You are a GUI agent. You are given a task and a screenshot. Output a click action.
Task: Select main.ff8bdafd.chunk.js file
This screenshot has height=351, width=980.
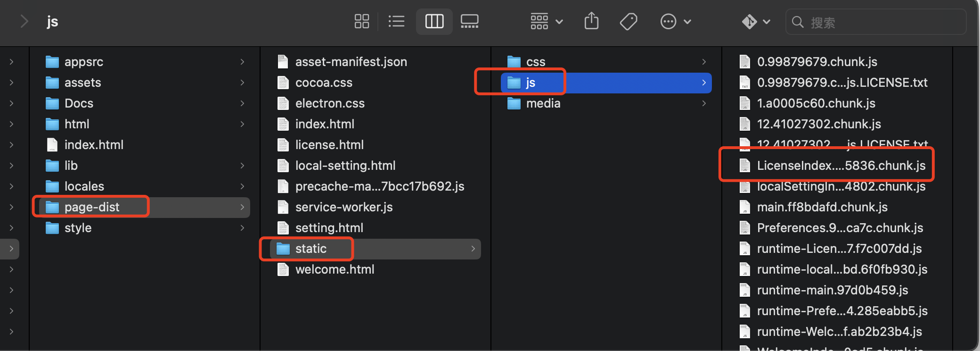(x=822, y=207)
